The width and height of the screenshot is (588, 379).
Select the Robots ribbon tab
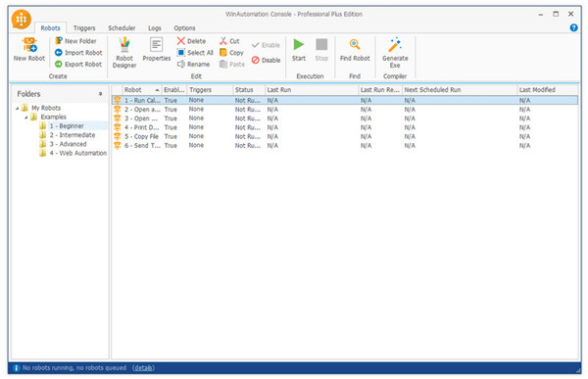(50, 27)
